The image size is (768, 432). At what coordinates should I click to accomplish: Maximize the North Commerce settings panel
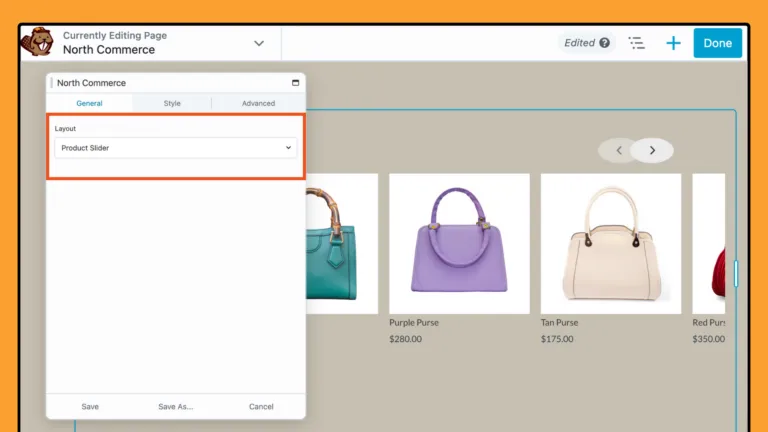tap(295, 83)
